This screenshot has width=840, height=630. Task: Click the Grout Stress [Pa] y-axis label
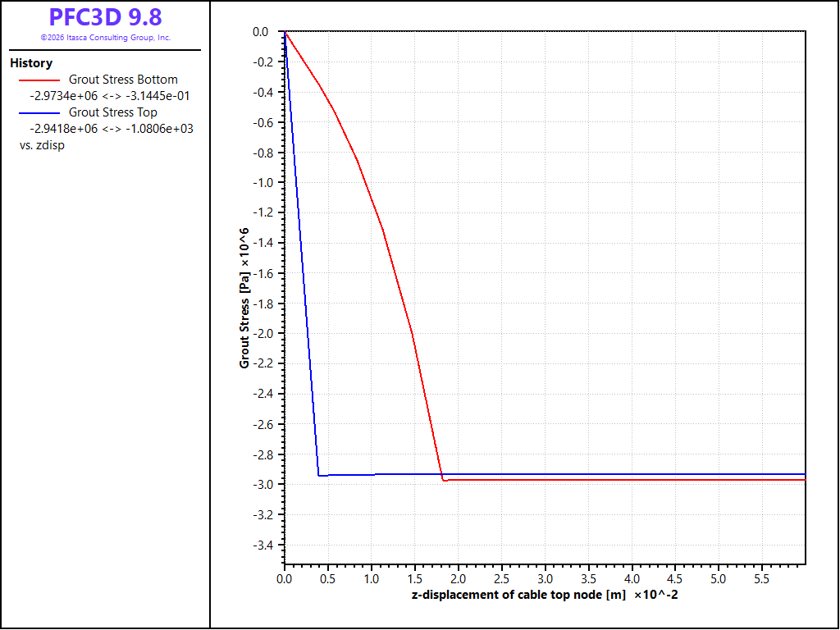click(x=244, y=299)
